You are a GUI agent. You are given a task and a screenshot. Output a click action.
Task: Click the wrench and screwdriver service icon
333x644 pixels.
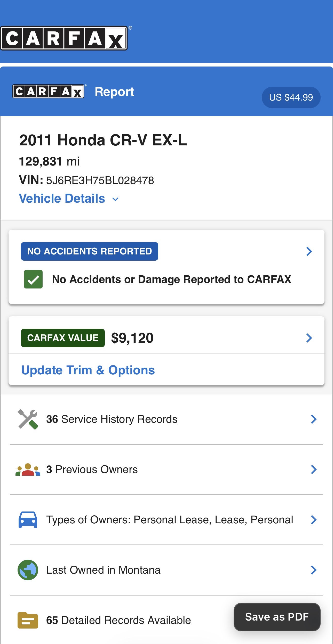coord(28,419)
